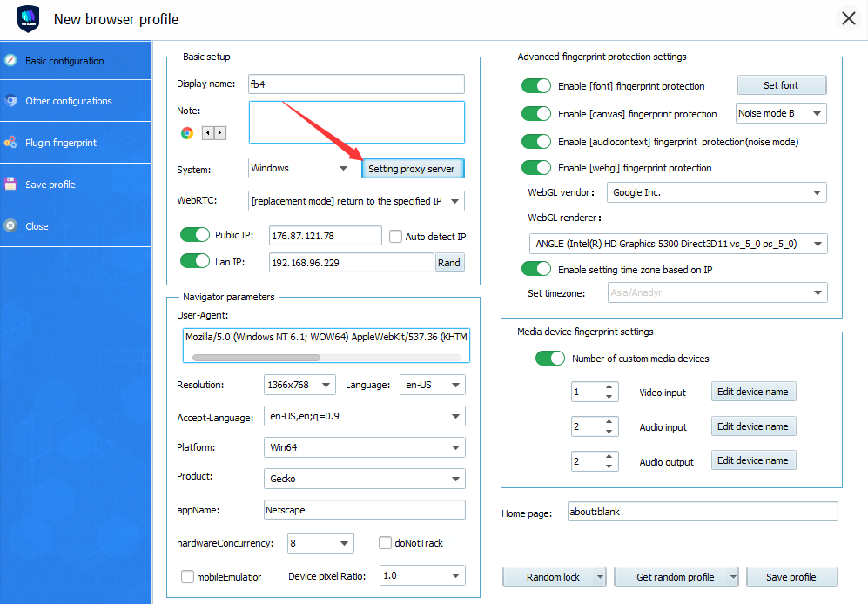Screen dimensions: 868x604
Task: Open the Resolution 1366x768 dropdown
Action: tap(299, 385)
